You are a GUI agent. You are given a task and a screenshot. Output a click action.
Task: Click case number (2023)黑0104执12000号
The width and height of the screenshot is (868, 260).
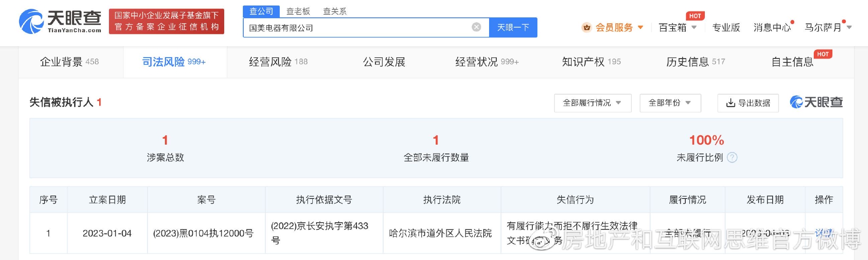(203, 233)
